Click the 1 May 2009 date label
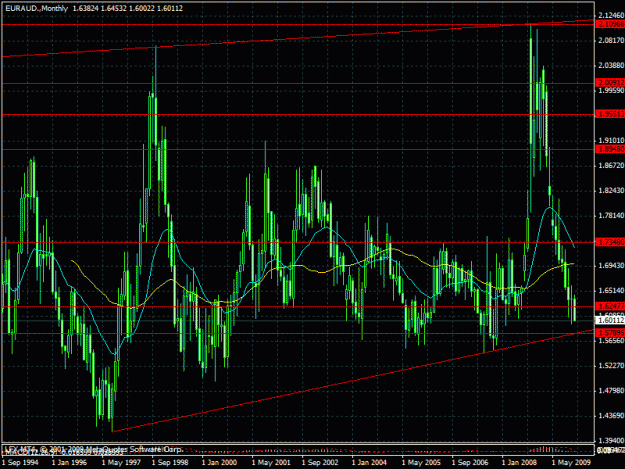 click(570, 462)
